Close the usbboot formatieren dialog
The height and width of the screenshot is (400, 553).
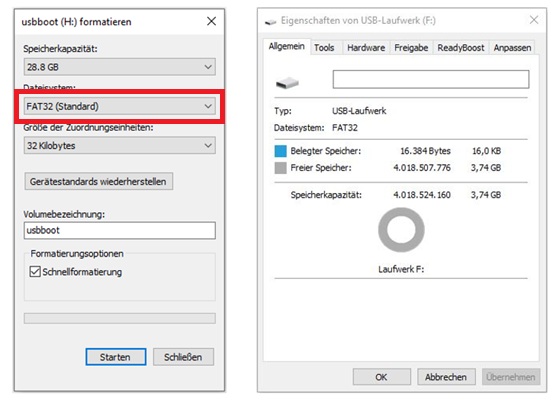tap(211, 21)
